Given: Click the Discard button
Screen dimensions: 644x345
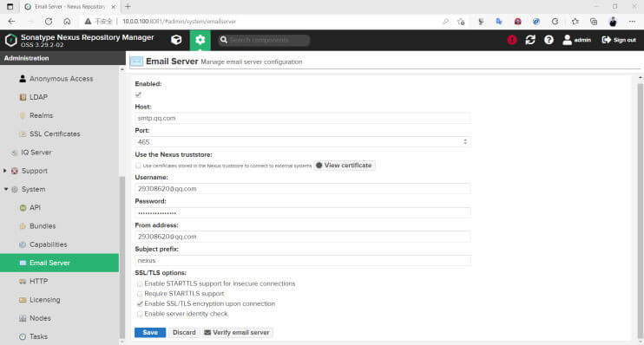Looking at the screenshot, I should (184, 332).
